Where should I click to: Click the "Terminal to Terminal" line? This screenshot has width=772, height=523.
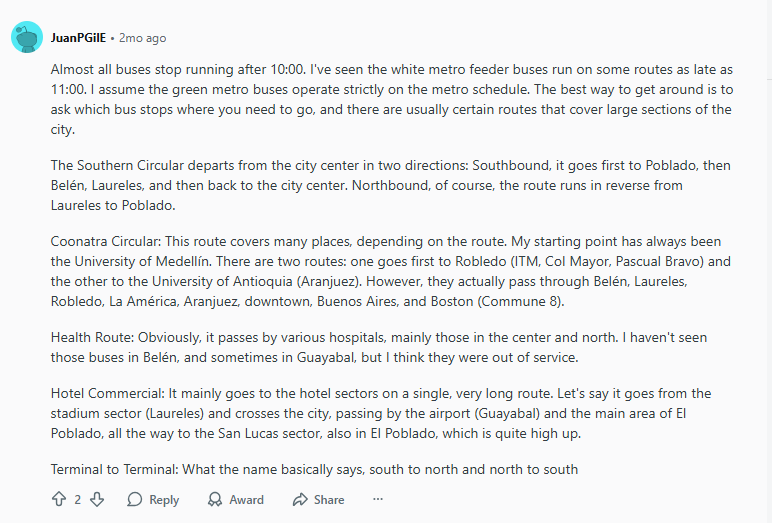coord(314,469)
